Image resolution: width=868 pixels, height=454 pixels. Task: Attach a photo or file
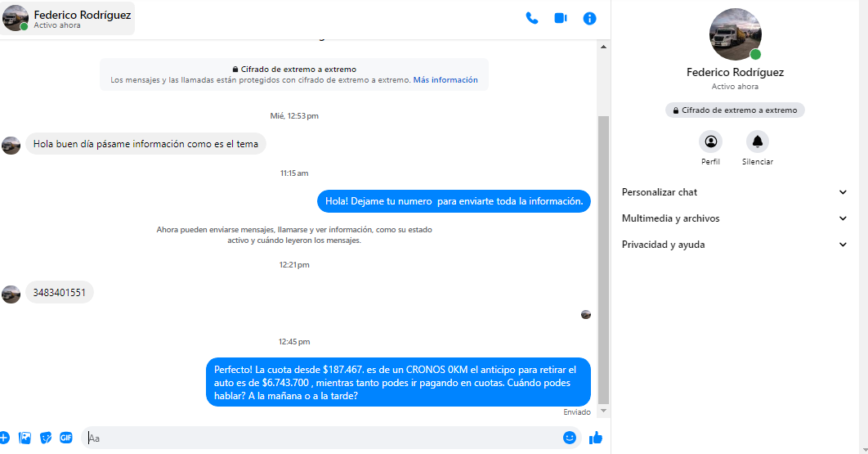pyautogui.click(x=25, y=438)
